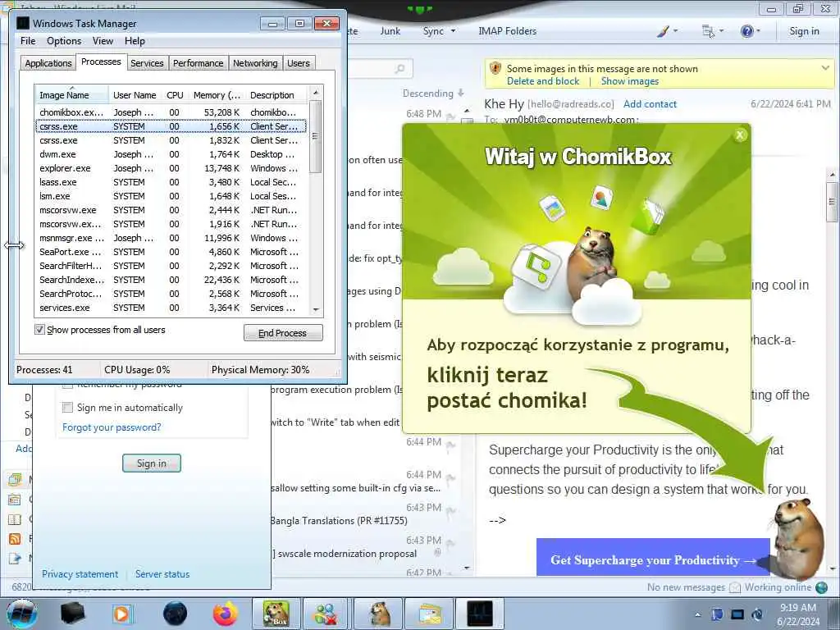The height and width of the screenshot is (630, 840).
Task: Open the Mail shortcut icon in Live Mail sidebar
Action: point(15,479)
